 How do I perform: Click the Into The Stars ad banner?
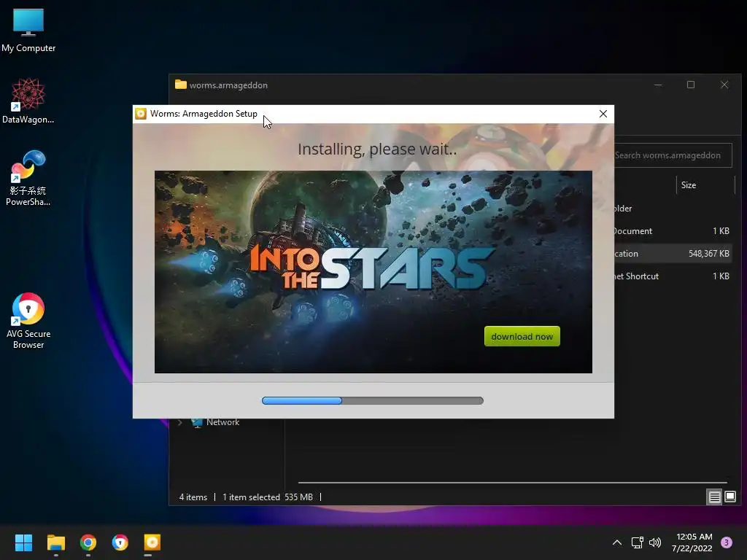(x=373, y=271)
